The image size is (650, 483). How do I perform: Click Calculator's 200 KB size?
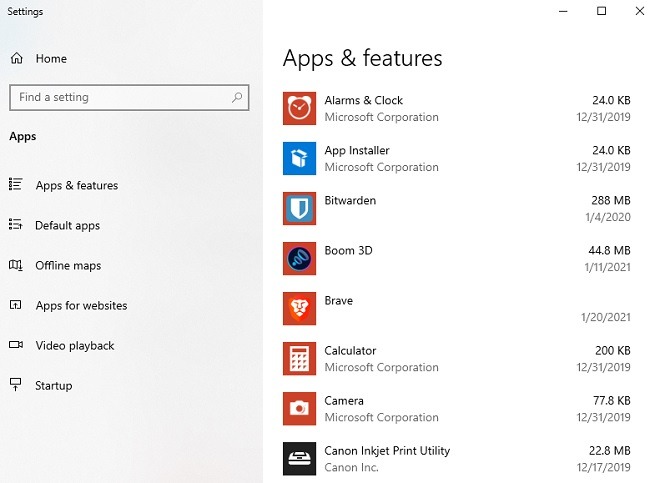(613, 351)
